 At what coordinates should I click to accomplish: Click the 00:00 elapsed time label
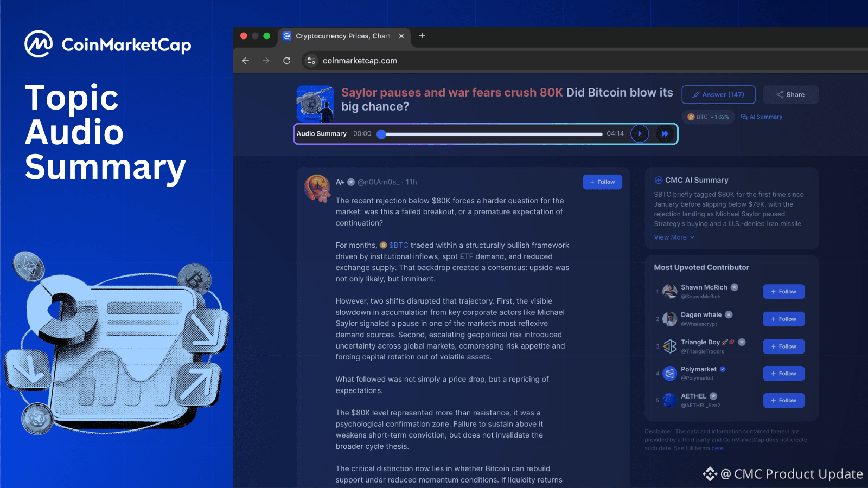pos(362,134)
